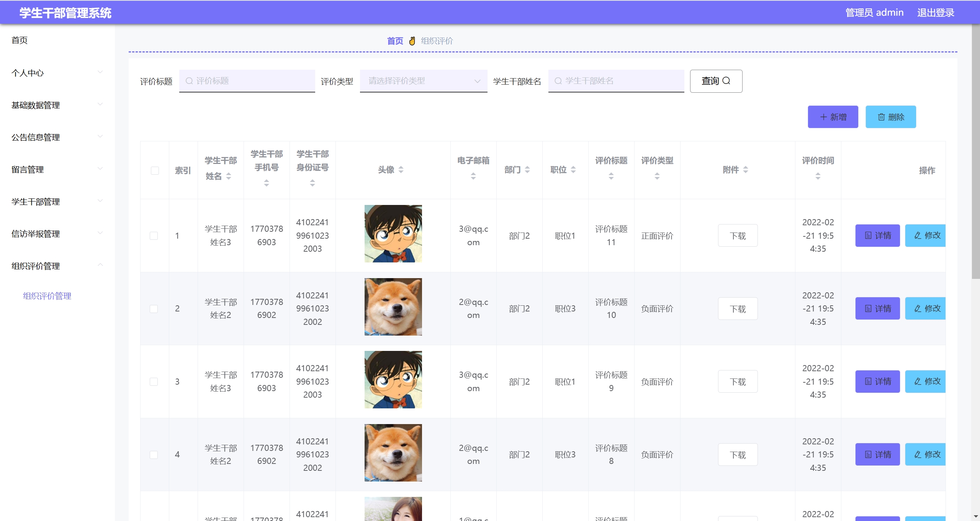Click search icon in 评价标题 field
Screen dimensions: 980x521
[x=189, y=81]
